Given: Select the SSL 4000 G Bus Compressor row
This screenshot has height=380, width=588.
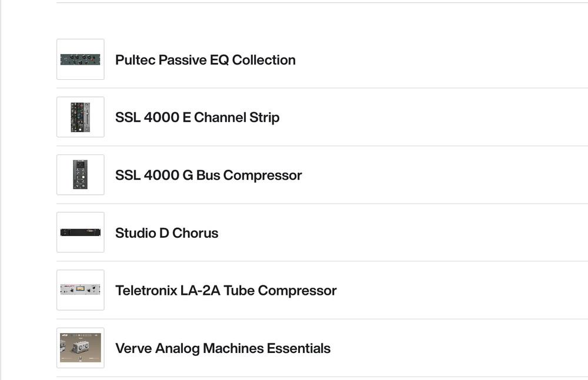Looking at the screenshot, I should click(235, 174).
